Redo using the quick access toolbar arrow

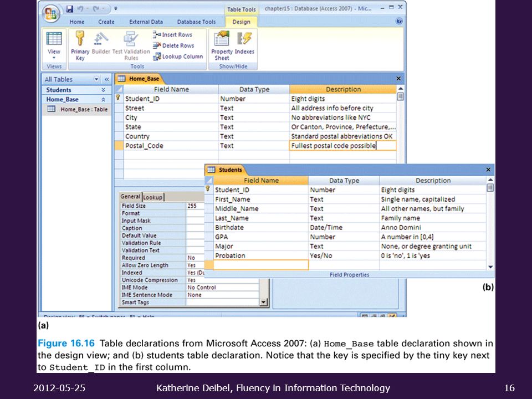click(95, 8)
